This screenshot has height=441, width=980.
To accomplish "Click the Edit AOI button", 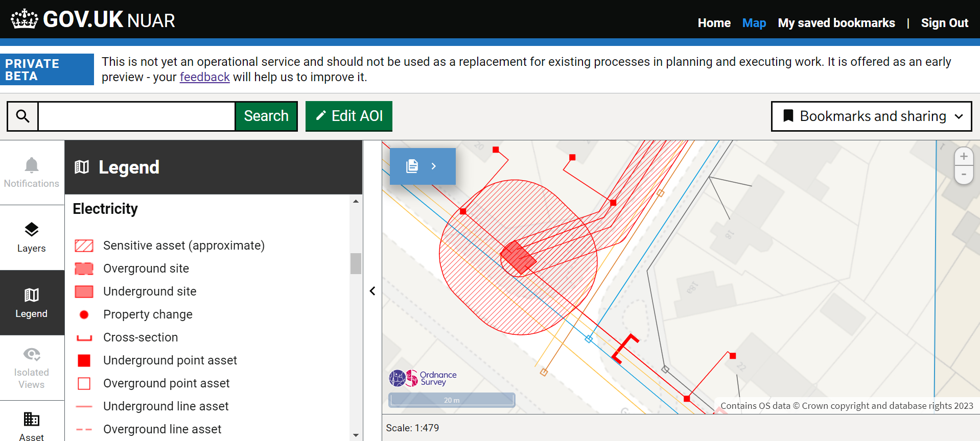I will (x=349, y=116).
